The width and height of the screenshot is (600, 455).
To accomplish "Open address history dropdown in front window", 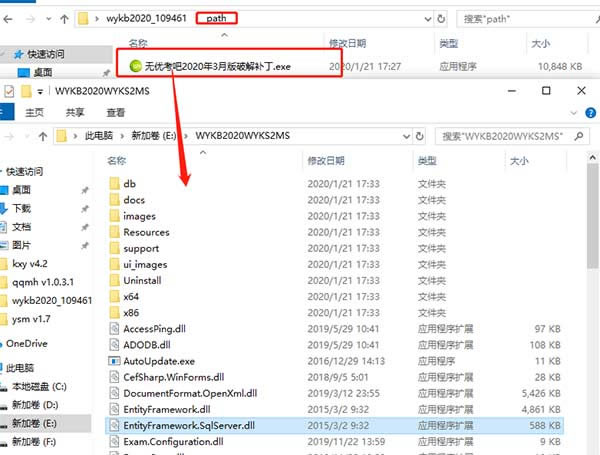I will coord(406,136).
